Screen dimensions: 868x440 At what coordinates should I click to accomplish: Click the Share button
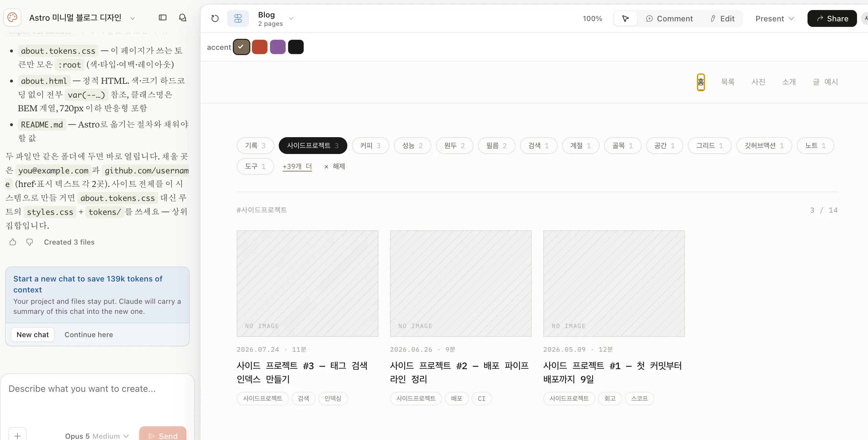[x=832, y=18]
